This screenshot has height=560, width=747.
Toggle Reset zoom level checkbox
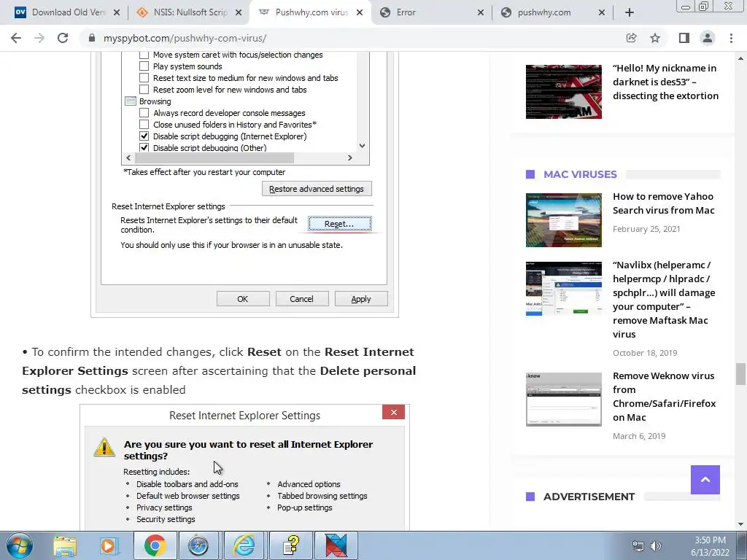pos(144,90)
